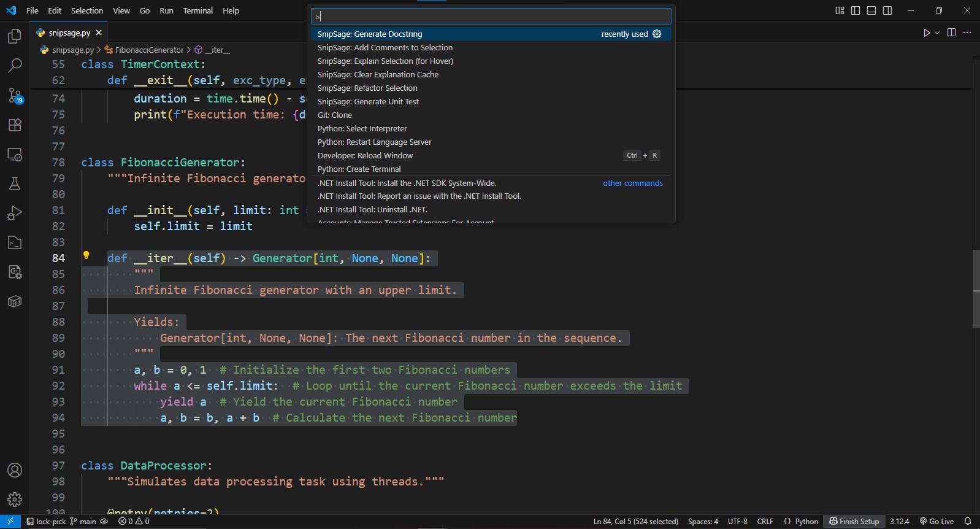
Task: Expand the Run Python file dropdown arrow
Action: coord(937,33)
